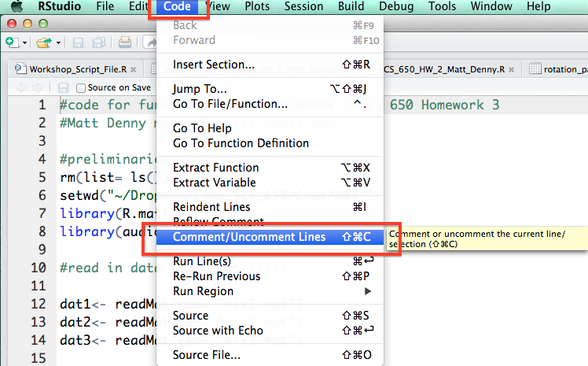Open the Tools menu

click(x=442, y=6)
